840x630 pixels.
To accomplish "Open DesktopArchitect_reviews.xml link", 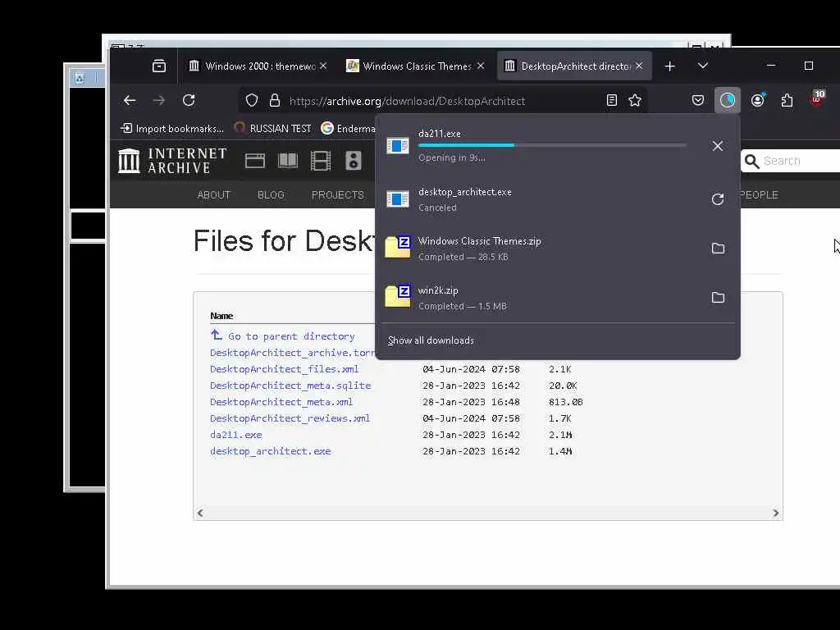I will (290, 418).
